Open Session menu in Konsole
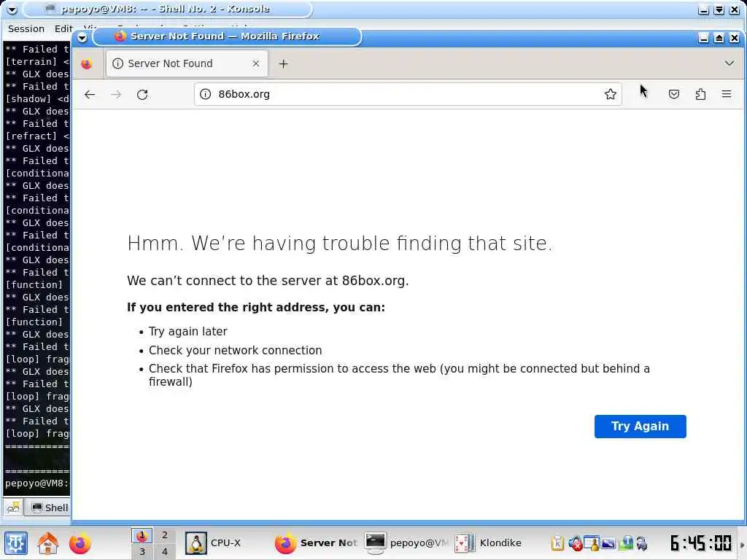The width and height of the screenshot is (747, 560). pyautogui.click(x=26, y=28)
